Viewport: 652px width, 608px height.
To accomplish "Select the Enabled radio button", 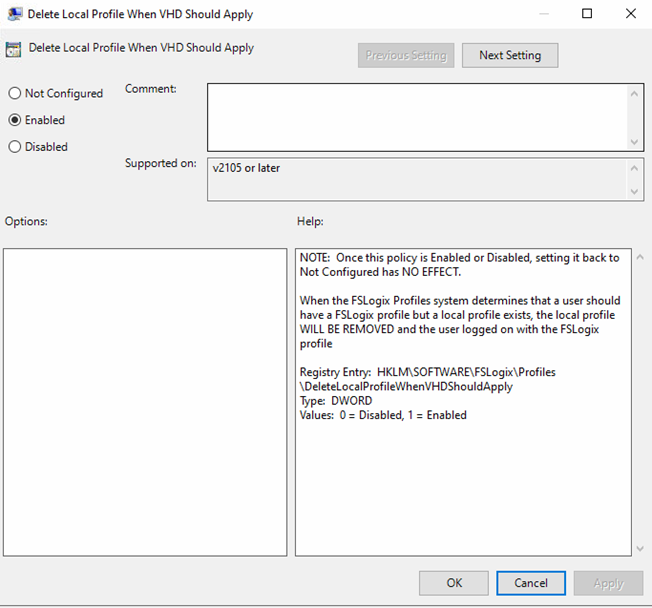I will (x=15, y=120).
